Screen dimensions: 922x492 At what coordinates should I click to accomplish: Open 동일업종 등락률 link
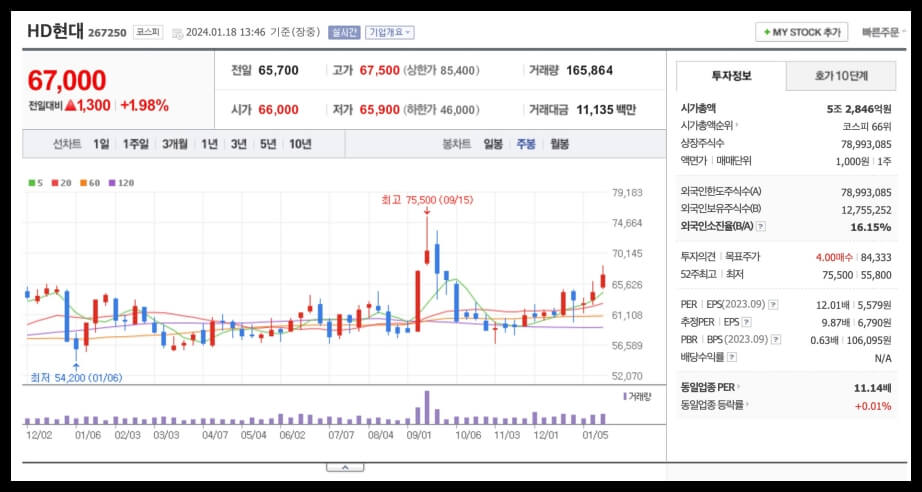[x=713, y=405]
